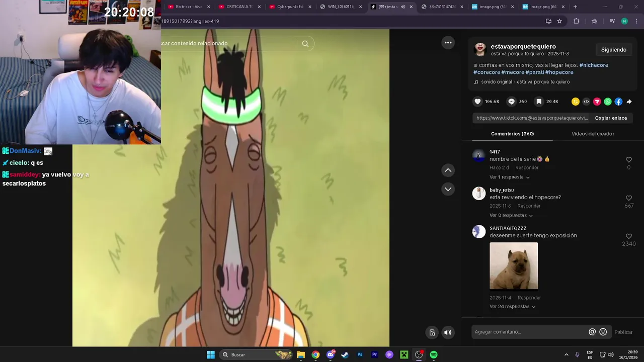Click the Copiar enlace button
The width and height of the screenshot is (644, 362).
[611, 118]
